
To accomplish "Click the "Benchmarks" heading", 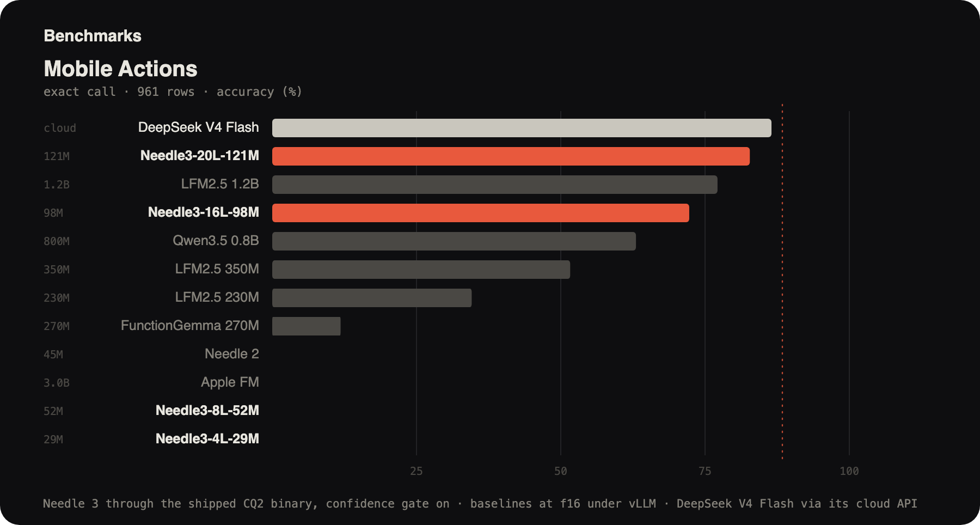I will [x=93, y=36].
